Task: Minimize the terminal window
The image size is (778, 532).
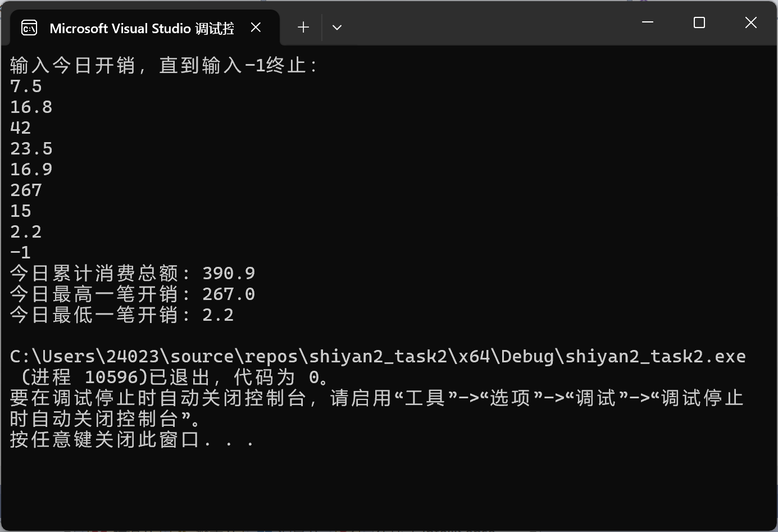Action: pyautogui.click(x=648, y=22)
